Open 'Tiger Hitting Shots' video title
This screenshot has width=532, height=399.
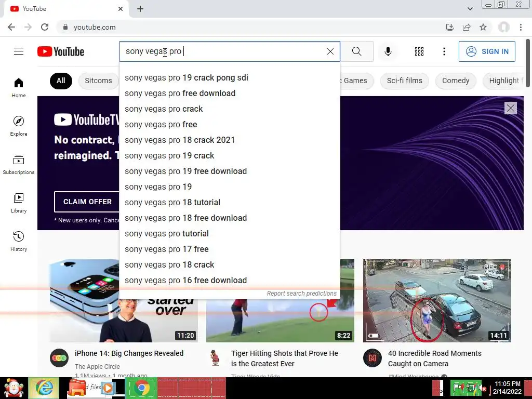point(285,358)
